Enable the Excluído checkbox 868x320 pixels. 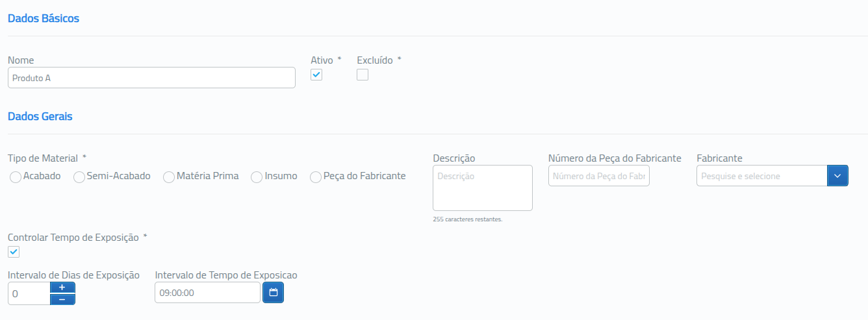363,75
